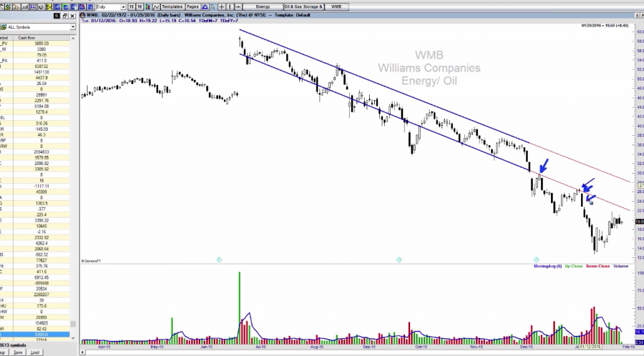Screen dimensions: 644x356
Task: Click the table list toolbar icon
Action: click(33, 7)
